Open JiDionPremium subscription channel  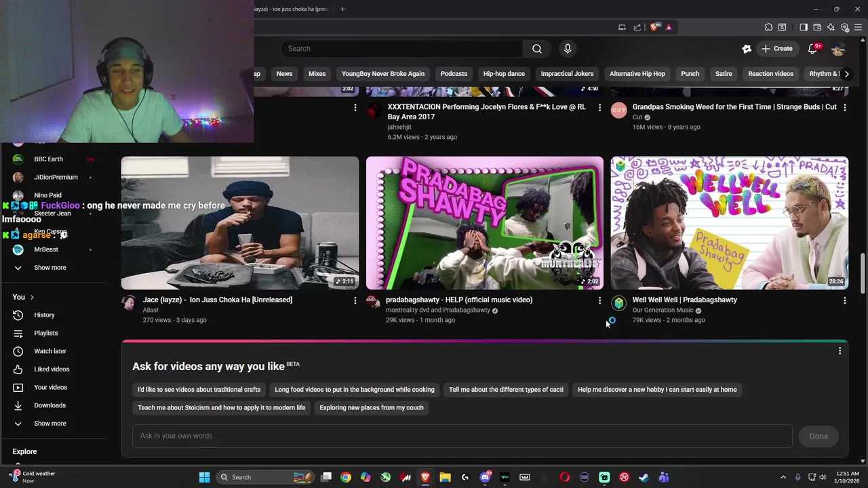pyautogui.click(x=54, y=177)
